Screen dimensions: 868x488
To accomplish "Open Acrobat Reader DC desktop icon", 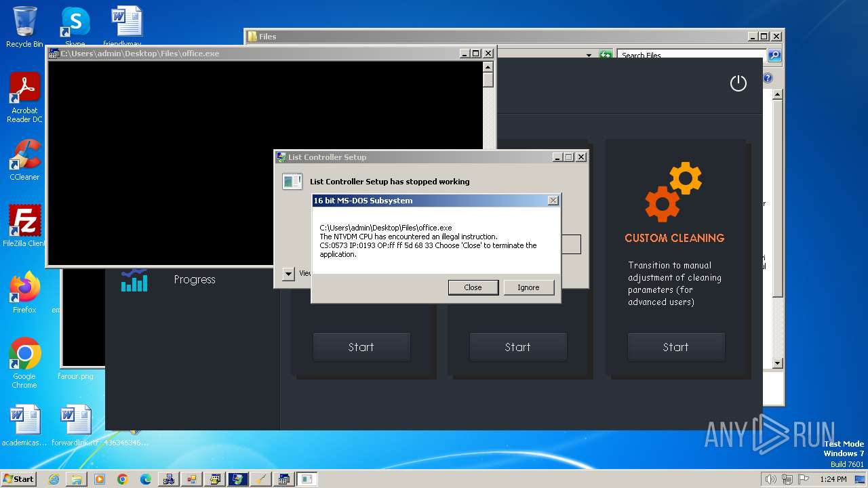I will click(24, 98).
